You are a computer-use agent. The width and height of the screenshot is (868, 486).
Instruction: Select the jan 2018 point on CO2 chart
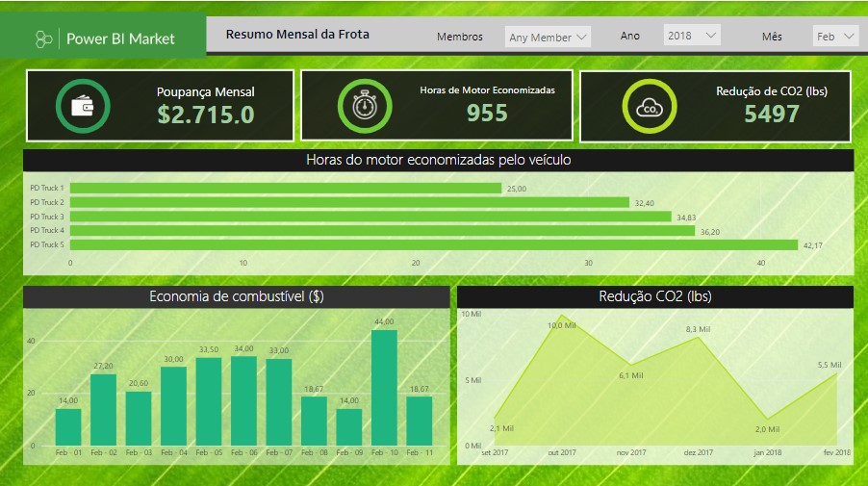(768, 421)
